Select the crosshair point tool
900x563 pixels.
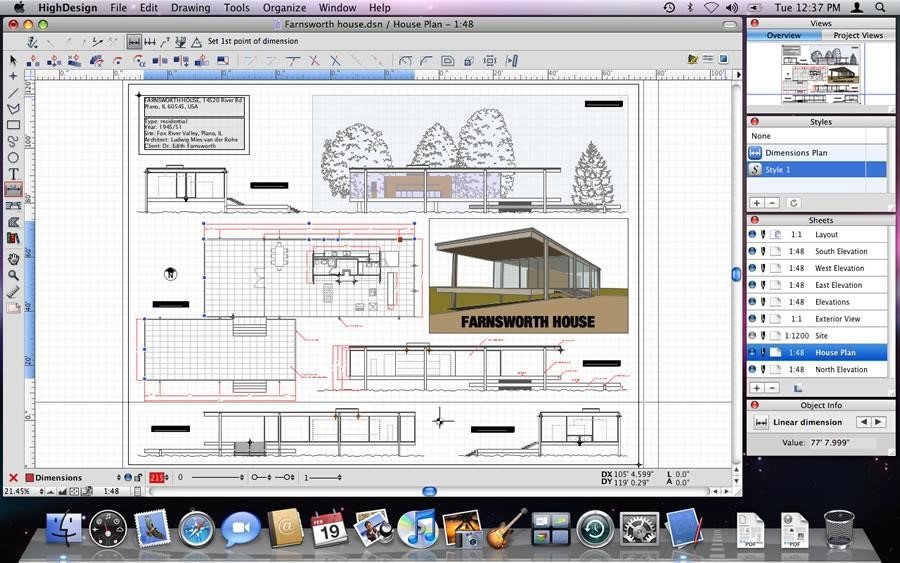point(13,76)
